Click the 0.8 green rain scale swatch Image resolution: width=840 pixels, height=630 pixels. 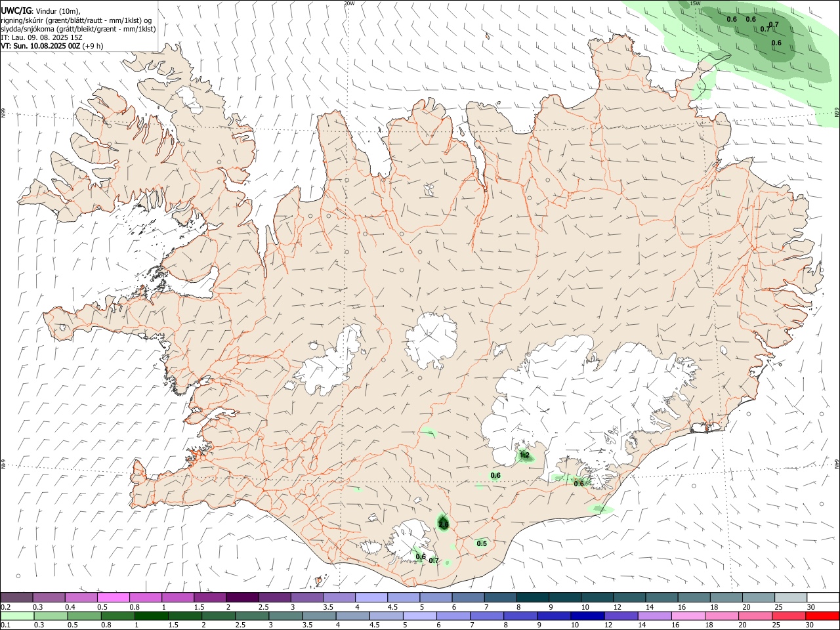point(117,616)
